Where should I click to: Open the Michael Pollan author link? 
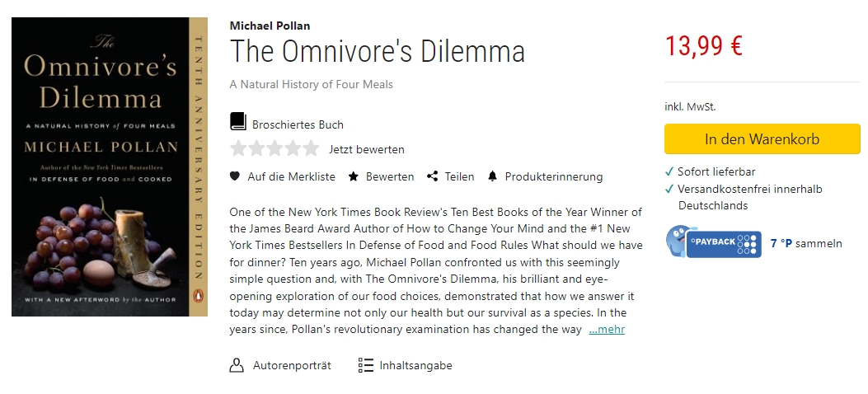point(270,26)
